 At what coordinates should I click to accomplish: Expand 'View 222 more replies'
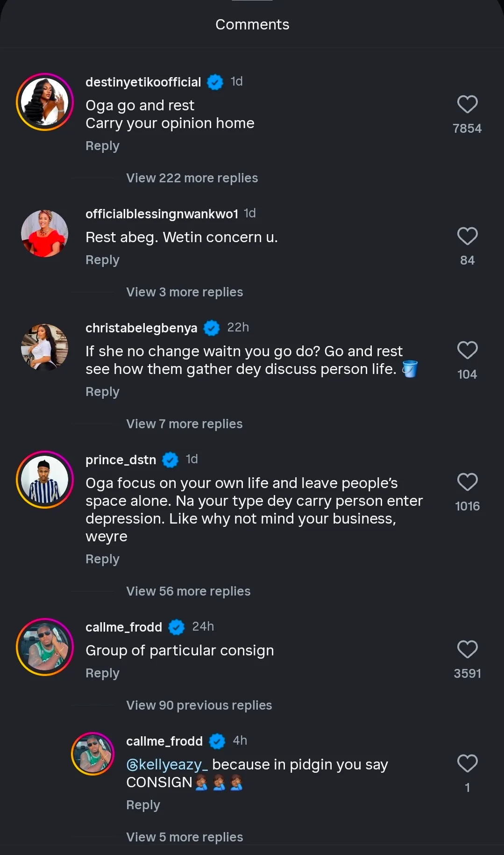pos(192,178)
